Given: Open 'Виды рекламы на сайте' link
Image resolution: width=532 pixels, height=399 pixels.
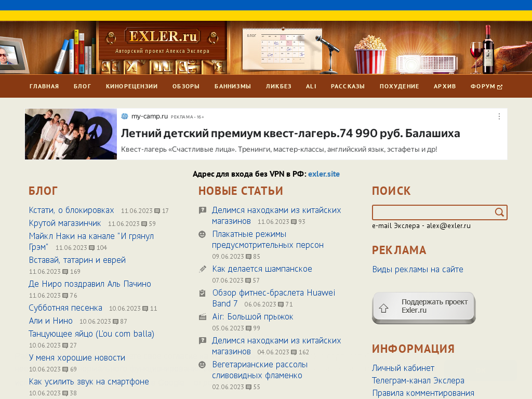Looking at the screenshot, I should (418, 270).
